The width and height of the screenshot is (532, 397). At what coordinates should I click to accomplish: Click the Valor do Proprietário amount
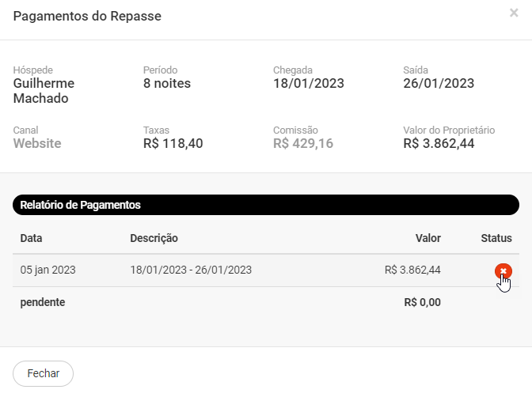tap(439, 143)
